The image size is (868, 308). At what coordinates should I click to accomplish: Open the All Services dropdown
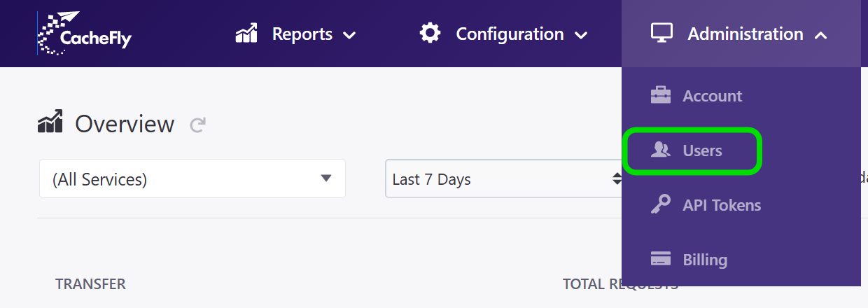192,178
